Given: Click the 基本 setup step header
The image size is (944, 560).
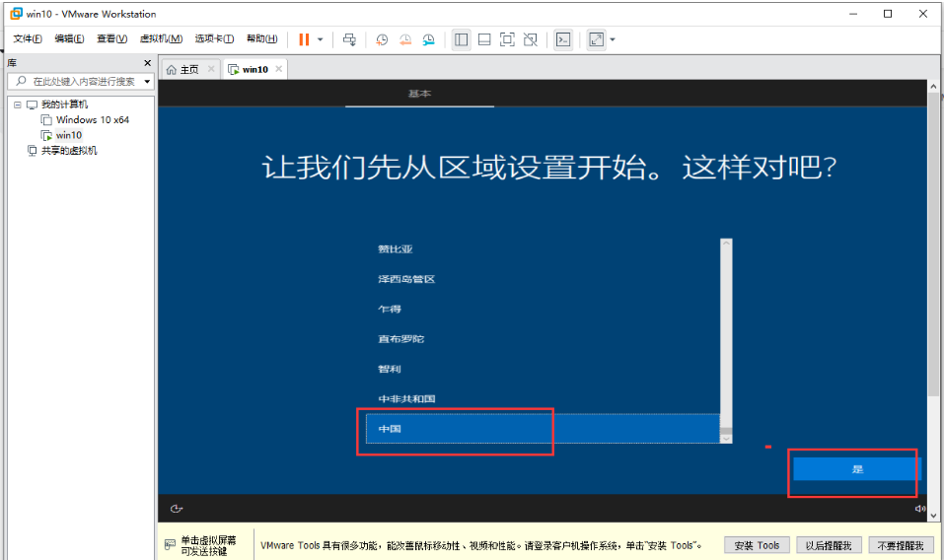Looking at the screenshot, I should (x=419, y=94).
